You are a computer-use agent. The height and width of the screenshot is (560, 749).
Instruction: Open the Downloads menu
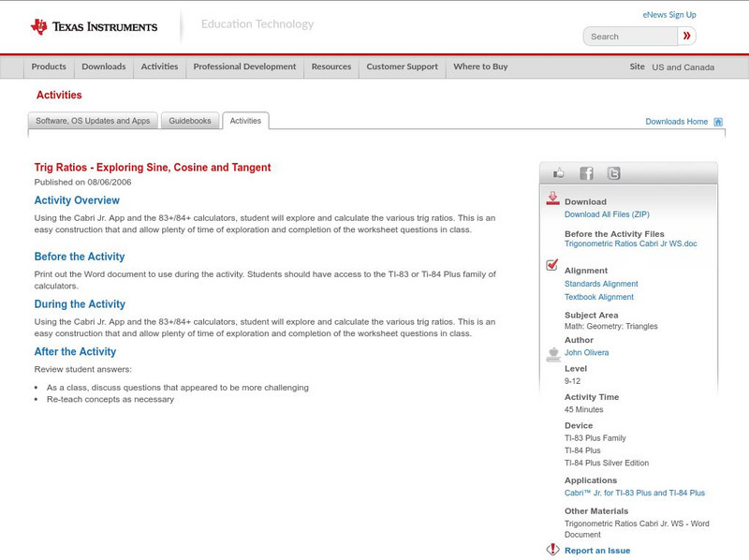click(x=104, y=66)
